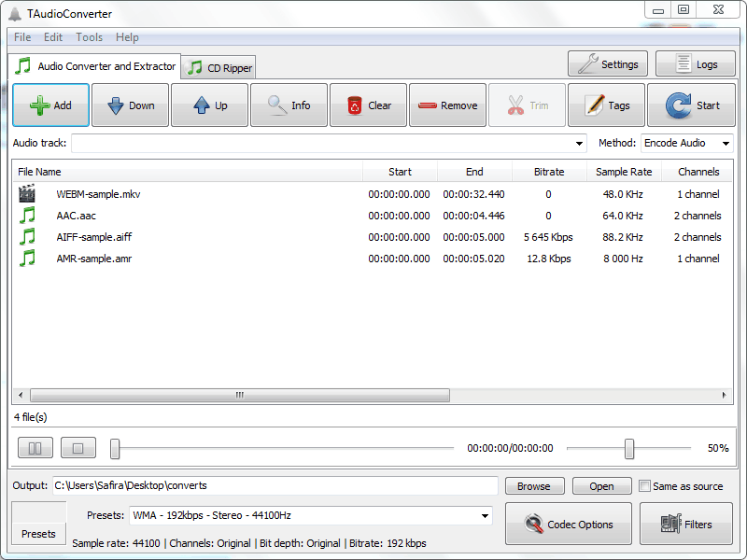747x560 pixels.
Task: Click the playback position slider handle
Action: (115, 449)
